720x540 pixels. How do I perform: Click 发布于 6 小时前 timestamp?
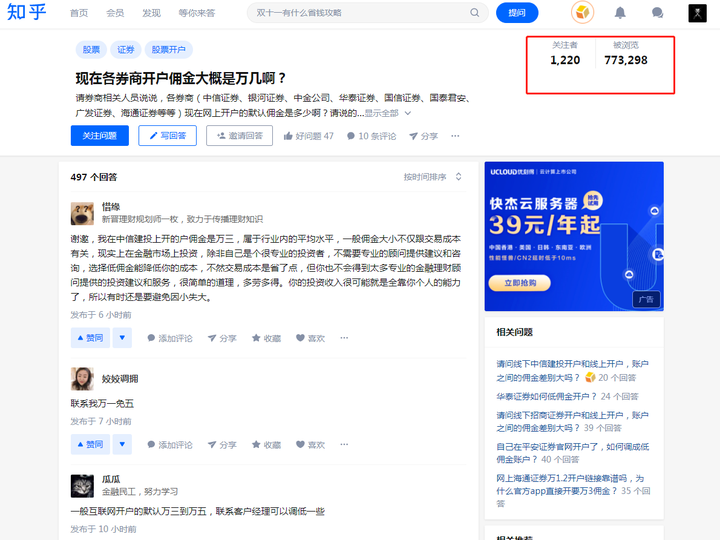click(x=101, y=315)
